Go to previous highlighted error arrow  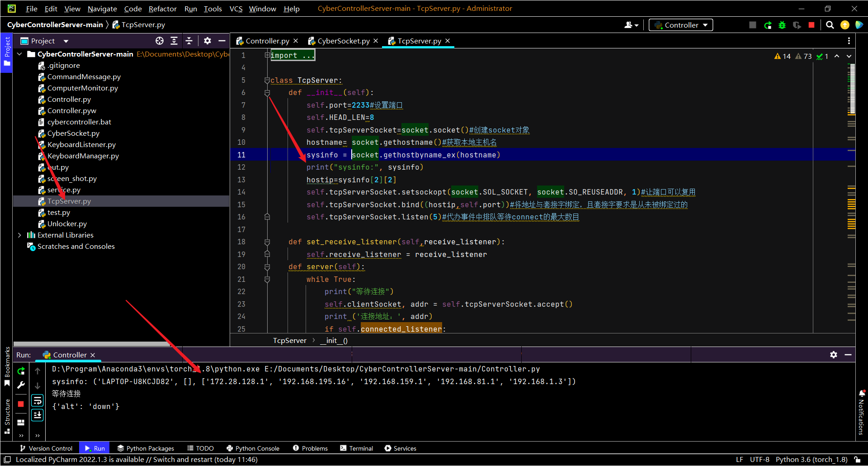(x=837, y=56)
